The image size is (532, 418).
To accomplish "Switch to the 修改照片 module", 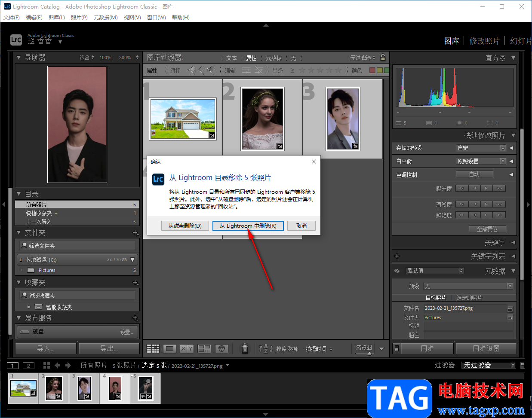I will 485,41.
